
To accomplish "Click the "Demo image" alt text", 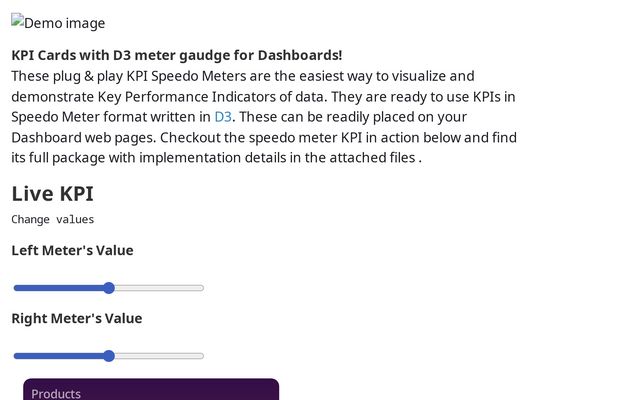I will [64, 23].
